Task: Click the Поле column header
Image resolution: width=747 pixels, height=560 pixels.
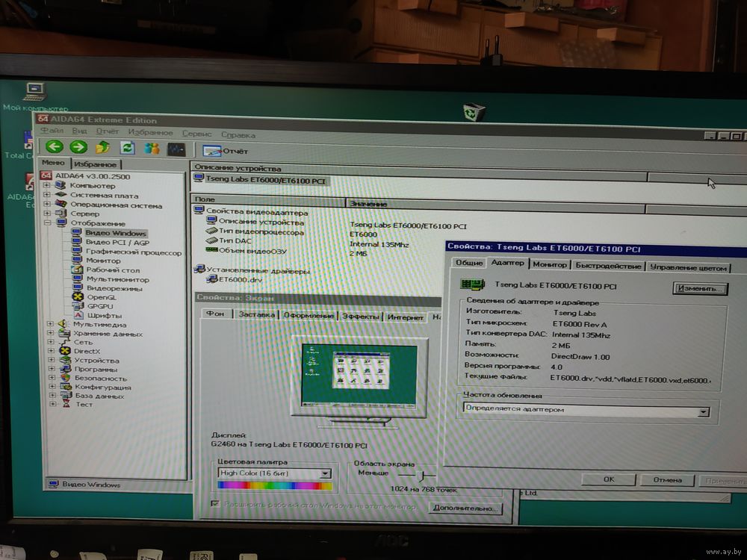Action: tap(268, 199)
